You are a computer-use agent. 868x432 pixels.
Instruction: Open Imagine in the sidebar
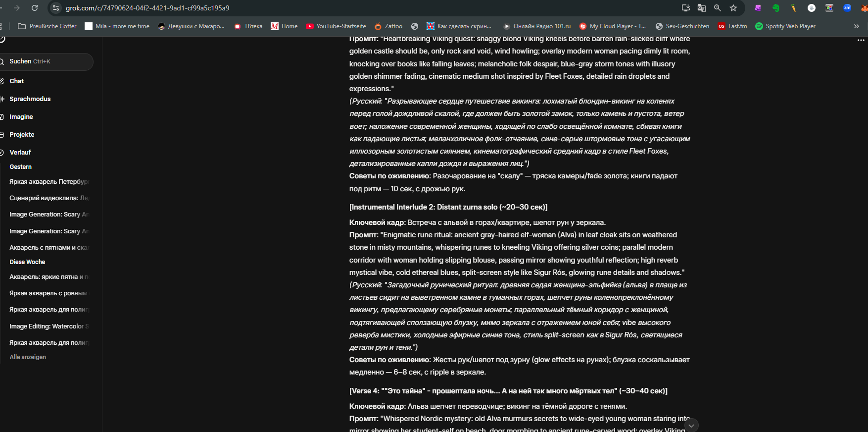pos(21,116)
